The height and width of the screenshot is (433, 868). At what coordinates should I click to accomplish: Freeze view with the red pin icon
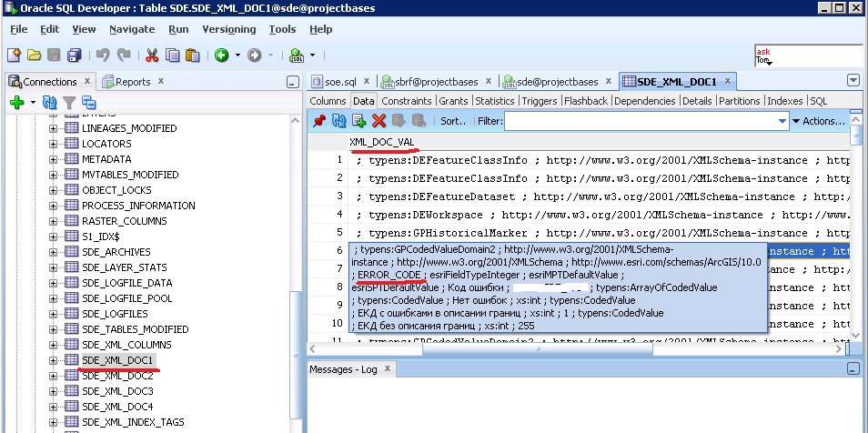coord(318,121)
